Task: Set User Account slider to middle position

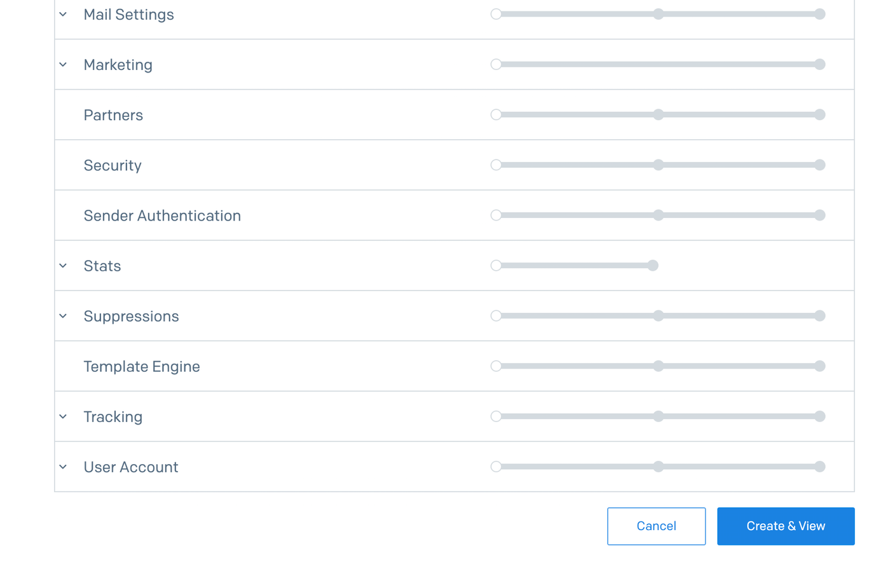Action: (659, 467)
